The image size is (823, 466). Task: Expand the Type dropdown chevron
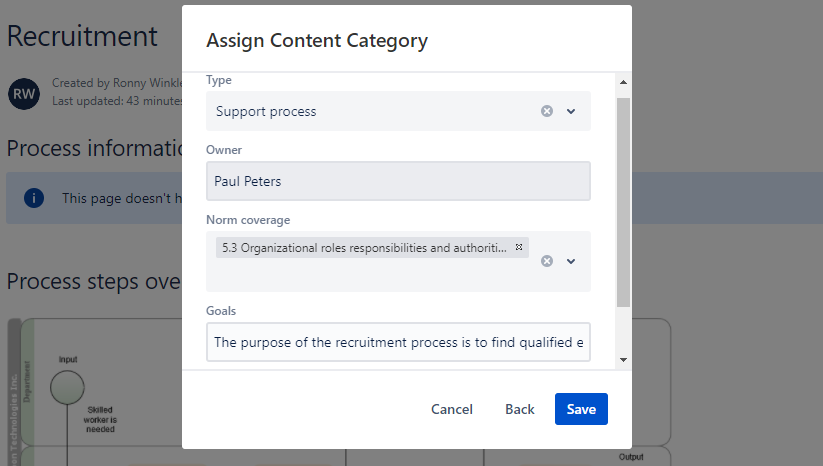click(571, 111)
